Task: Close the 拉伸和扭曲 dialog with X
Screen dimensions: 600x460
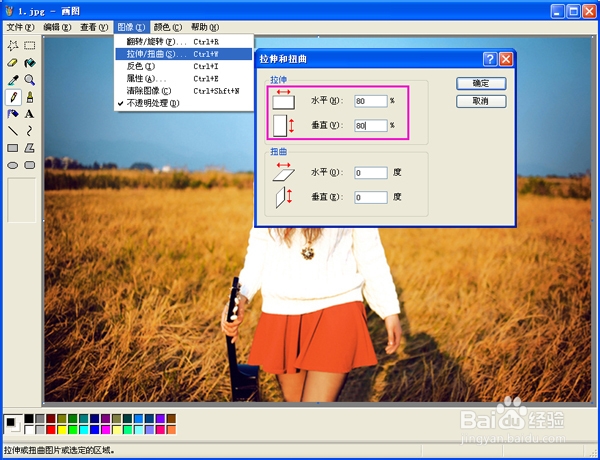Action: click(x=506, y=59)
